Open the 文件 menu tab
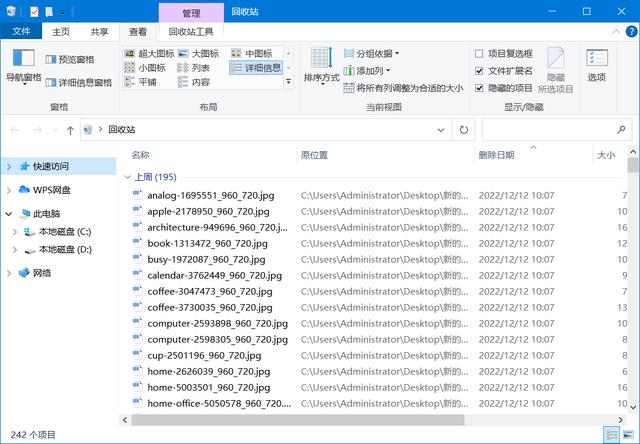This screenshot has height=444, width=640. coord(21,31)
